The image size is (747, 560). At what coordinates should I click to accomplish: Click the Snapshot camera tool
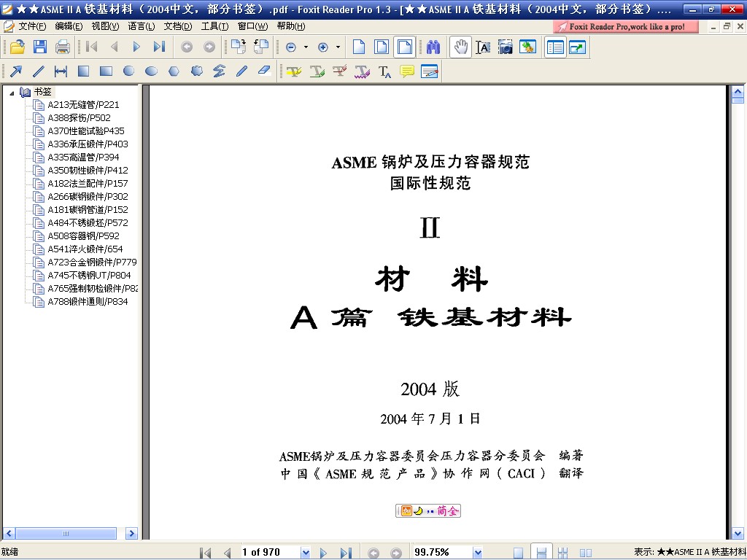coord(505,47)
